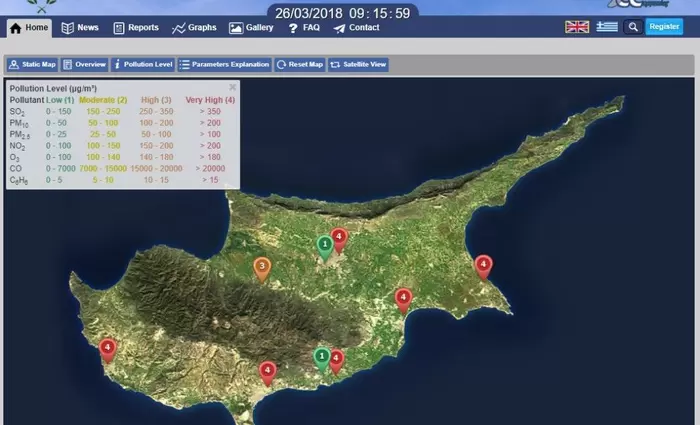Open the News menu item
The image size is (700, 425).
[x=80, y=28]
